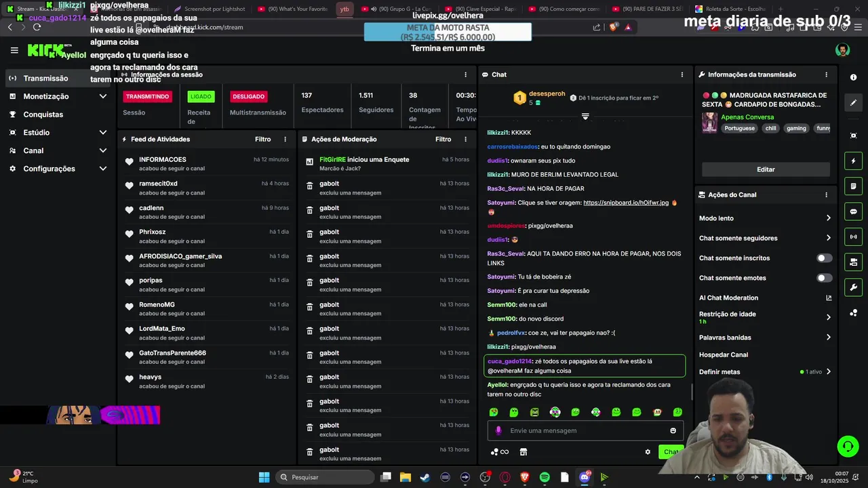Open Conquistas in the sidebar
This screenshot has width=868, height=488.
43,115
